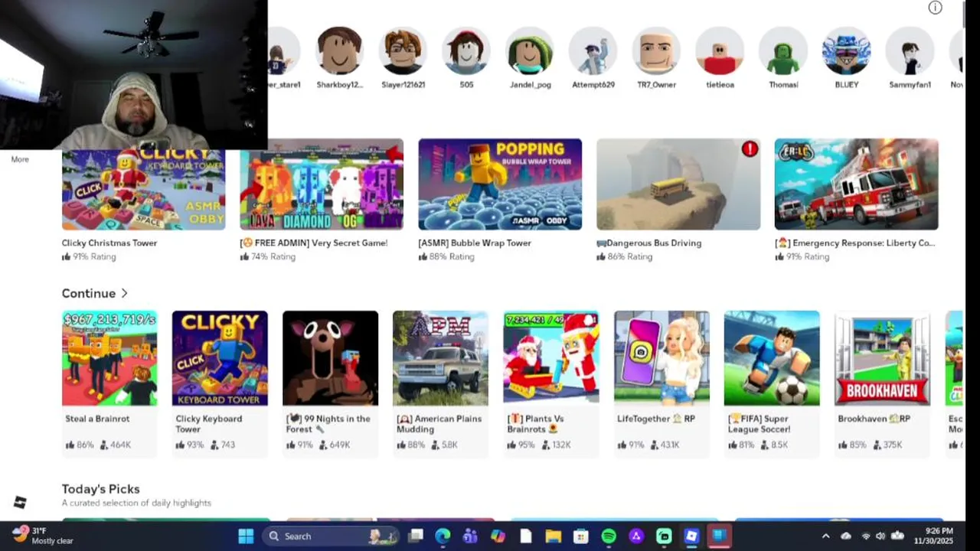Open Microsoft Store from the taskbar
Screen dimensions: 980x551
coord(580,536)
